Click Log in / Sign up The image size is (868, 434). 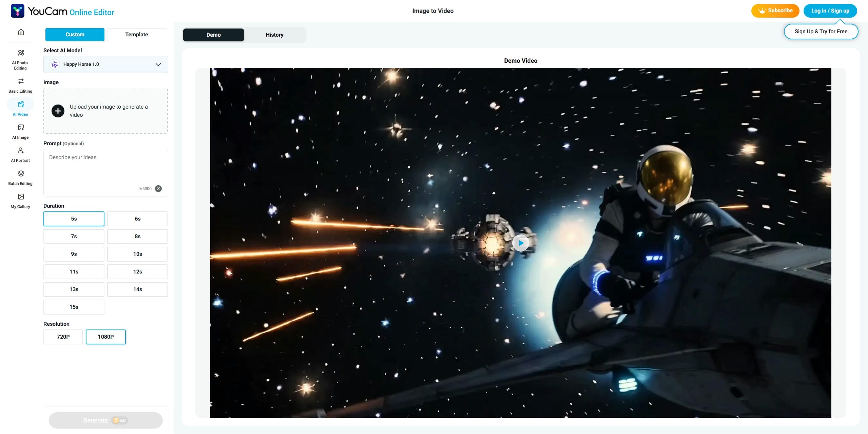tap(830, 11)
